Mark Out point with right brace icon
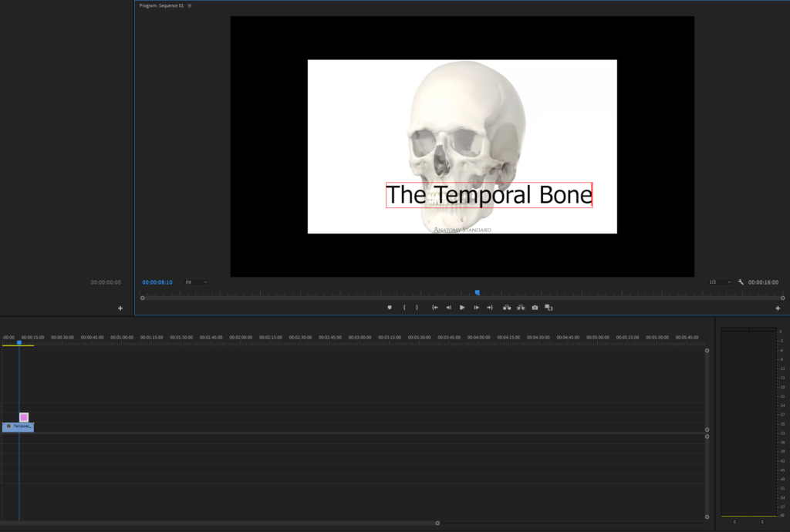790x532 pixels. tap(417, 308)
